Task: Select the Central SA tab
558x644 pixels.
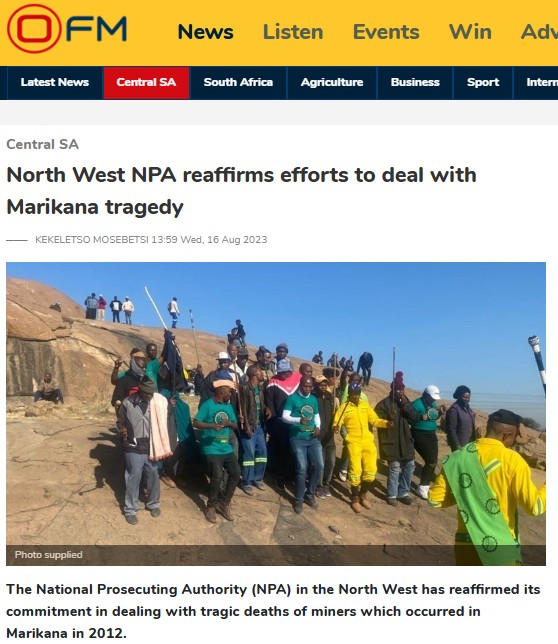Action: [x=146, y=83]
